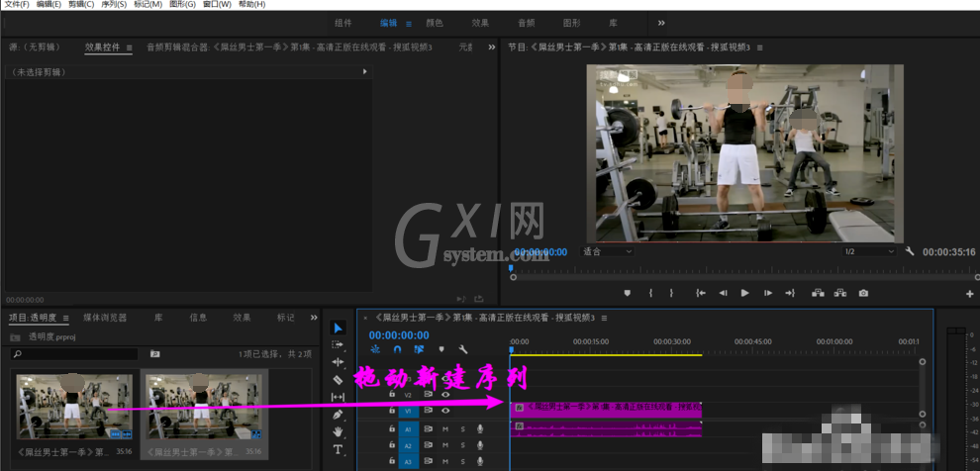This screenshot has height=471, width=980.
Task: Expand overflow workspaces chevron in top bar
Action: [x=661, y=23]
